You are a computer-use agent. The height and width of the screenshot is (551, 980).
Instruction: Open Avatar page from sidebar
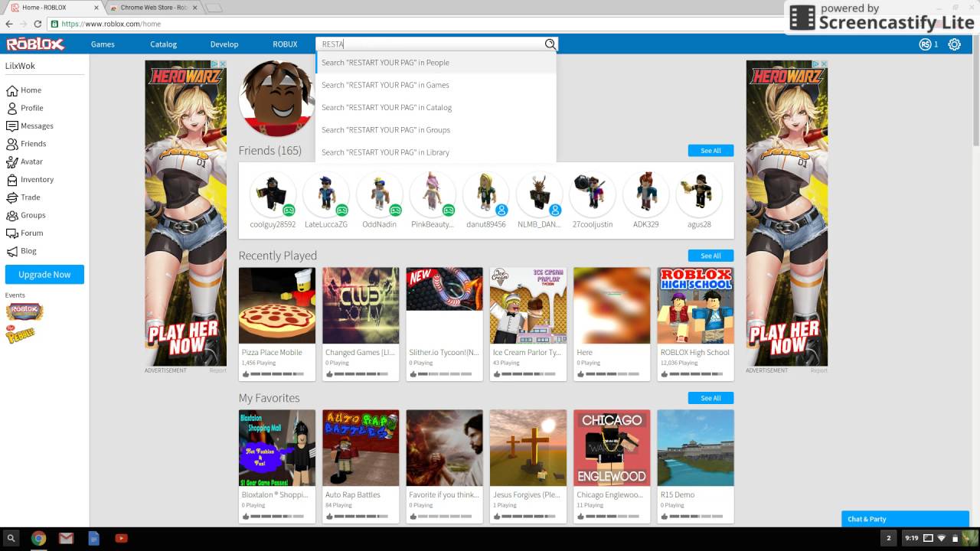click(31, 161)
